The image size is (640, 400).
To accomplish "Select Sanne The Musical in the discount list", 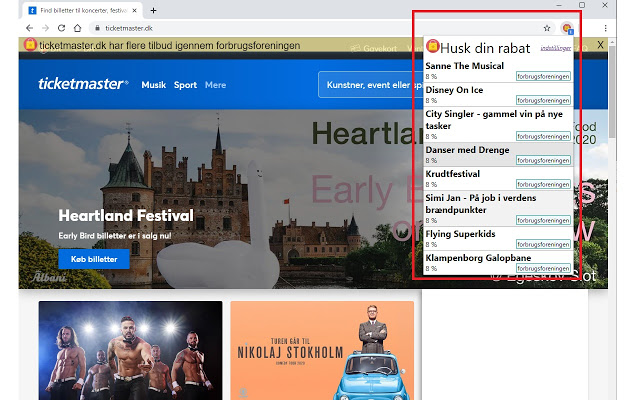I will click(x=466, y=65).
